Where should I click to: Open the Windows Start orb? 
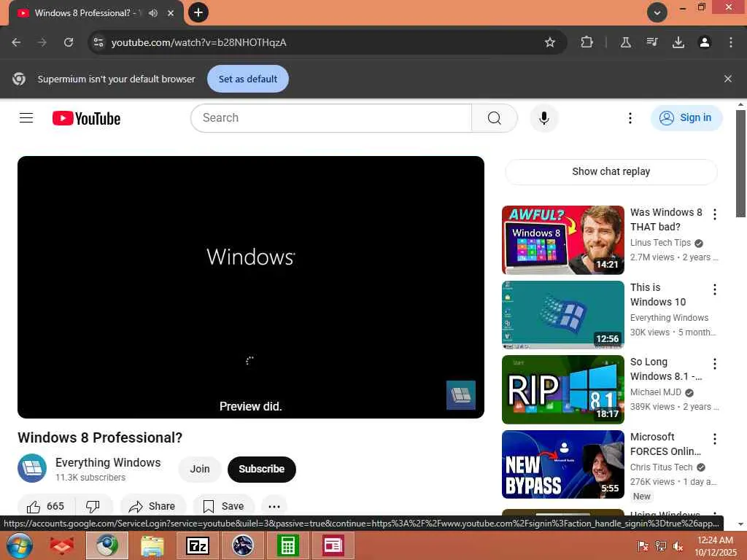click(x=19, y=545)
